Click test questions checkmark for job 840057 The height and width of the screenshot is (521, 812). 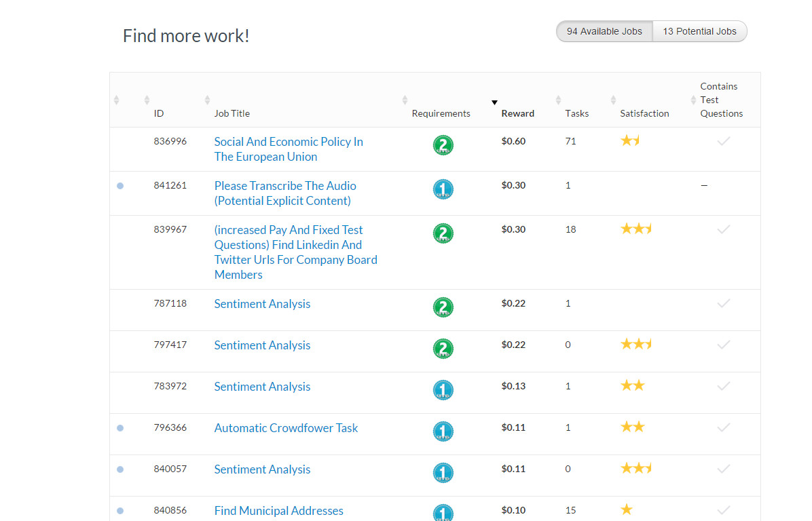(x=724, y=469)
